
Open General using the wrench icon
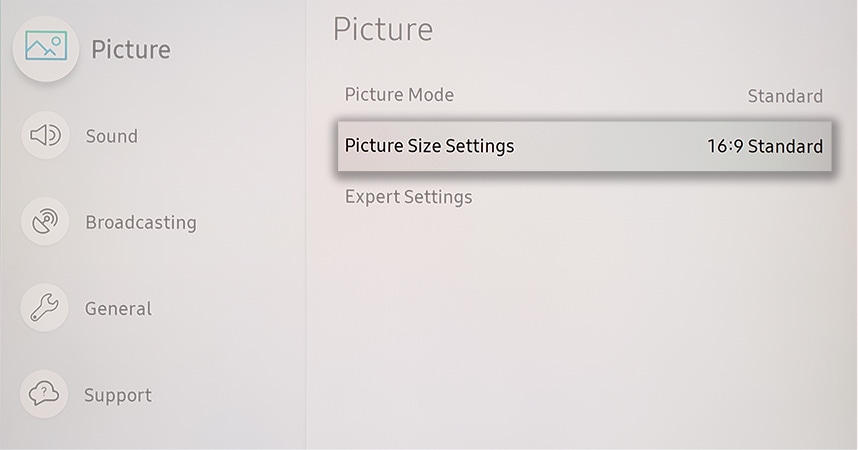(44, 307)
